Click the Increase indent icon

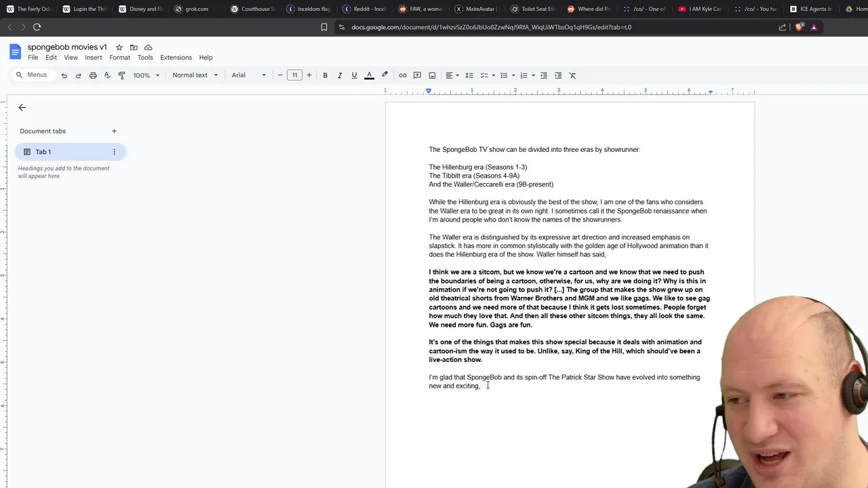point(558,75)
